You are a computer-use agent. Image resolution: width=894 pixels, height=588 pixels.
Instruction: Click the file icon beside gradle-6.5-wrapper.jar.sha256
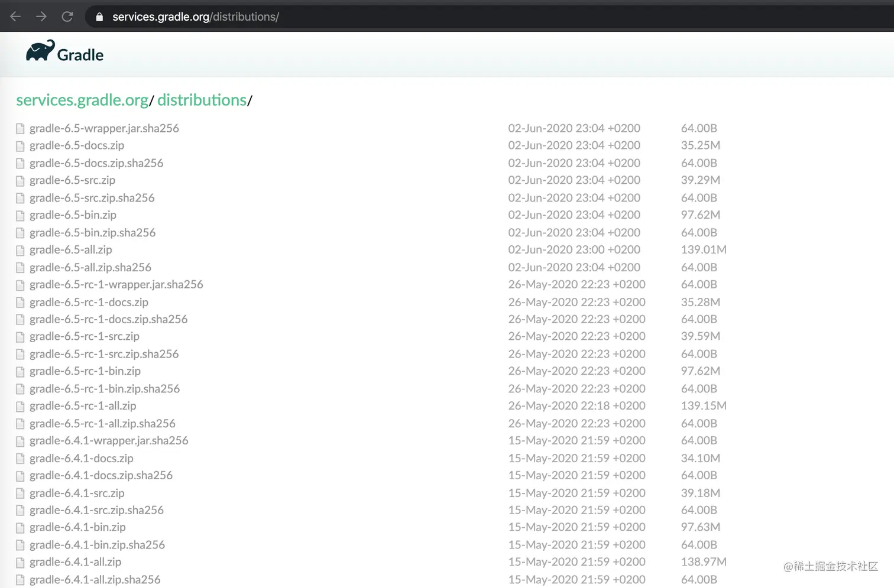tap(20, 128)
